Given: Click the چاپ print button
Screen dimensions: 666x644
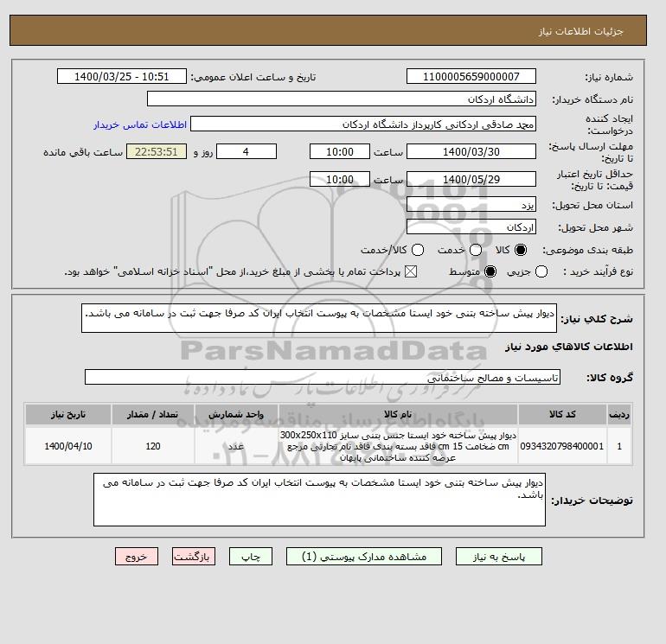Looking at the screenshot, I should [251, 557].
